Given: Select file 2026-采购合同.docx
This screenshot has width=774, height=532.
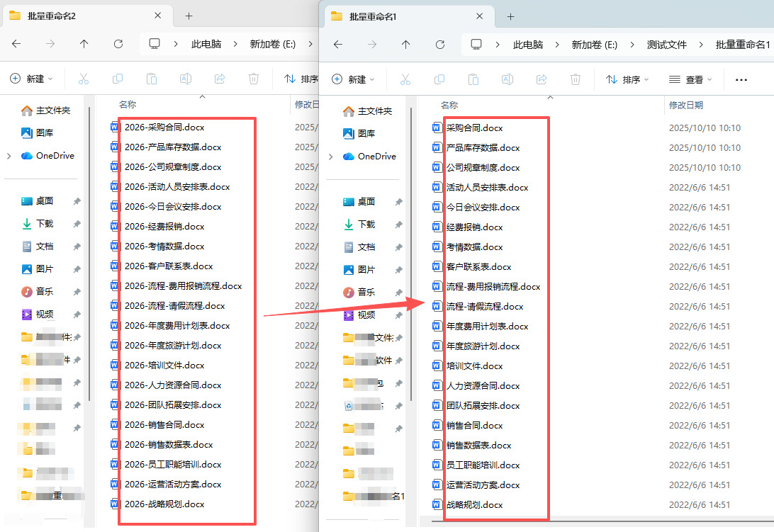Looking at the screenshot, I should 164,128.
